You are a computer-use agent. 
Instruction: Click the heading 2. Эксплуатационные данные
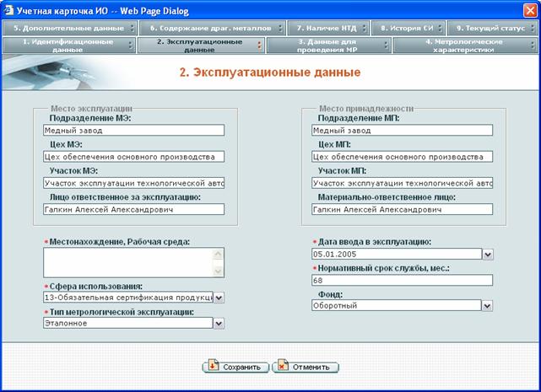[x=270, y=72]
